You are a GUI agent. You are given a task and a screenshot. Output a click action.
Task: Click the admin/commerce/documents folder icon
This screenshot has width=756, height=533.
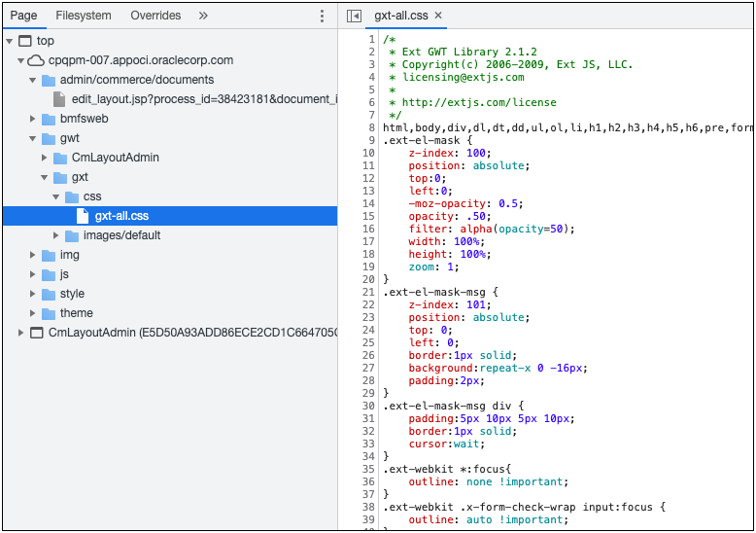coord(49,80)
